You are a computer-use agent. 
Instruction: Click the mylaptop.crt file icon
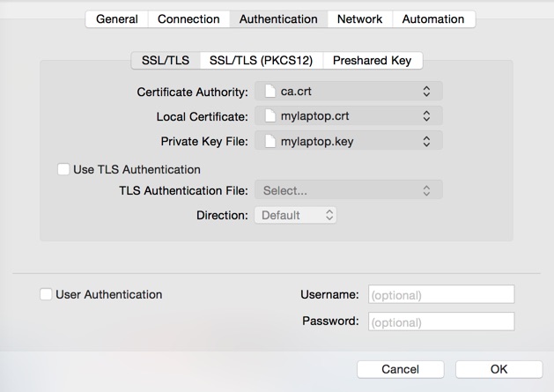click(270, 116)
